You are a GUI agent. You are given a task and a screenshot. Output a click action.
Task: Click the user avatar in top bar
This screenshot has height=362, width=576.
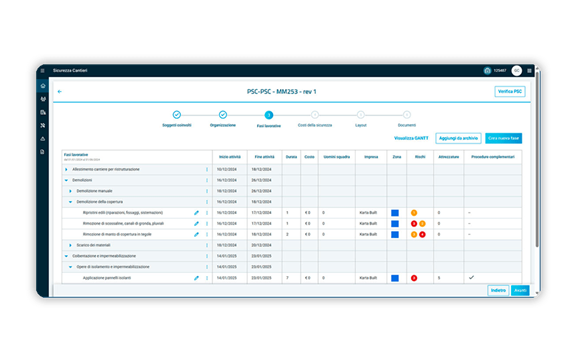[x=516, y=71]
